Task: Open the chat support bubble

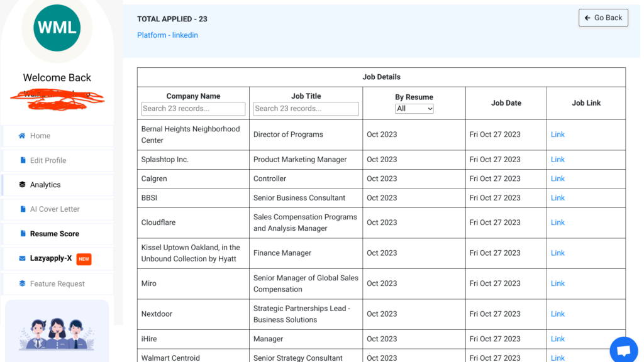Action: click(624, 349)
